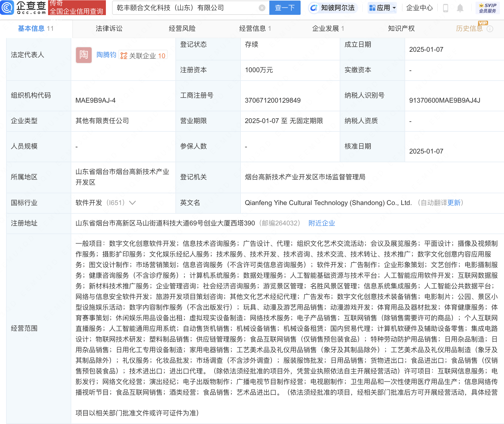Select organization code MAE9B9AJ-4
Viewport: 504px width, 424px height.
click(95, 100)
